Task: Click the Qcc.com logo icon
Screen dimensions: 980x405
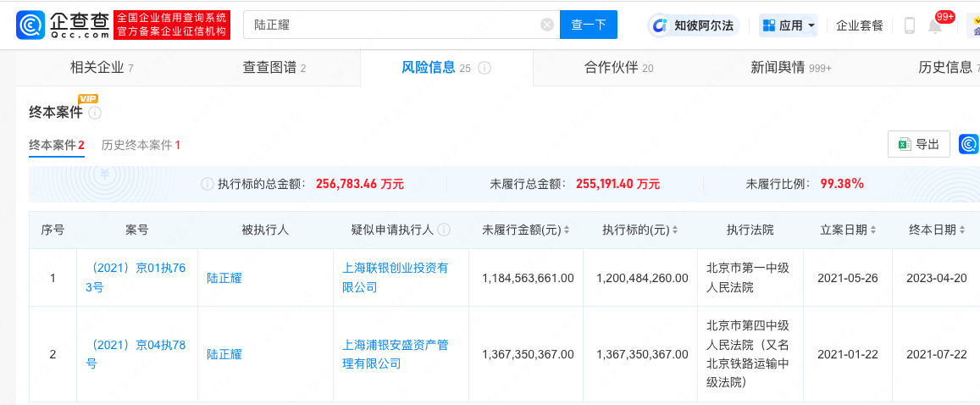Action: pos(30,25)
